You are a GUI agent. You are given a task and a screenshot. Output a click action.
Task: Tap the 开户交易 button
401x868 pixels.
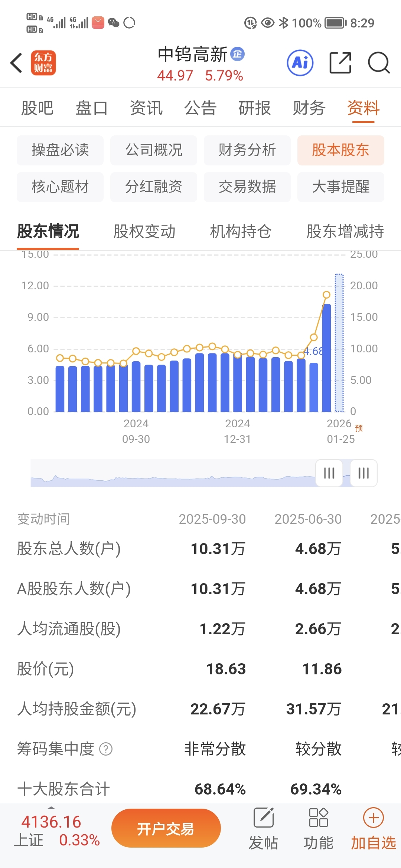166,828
